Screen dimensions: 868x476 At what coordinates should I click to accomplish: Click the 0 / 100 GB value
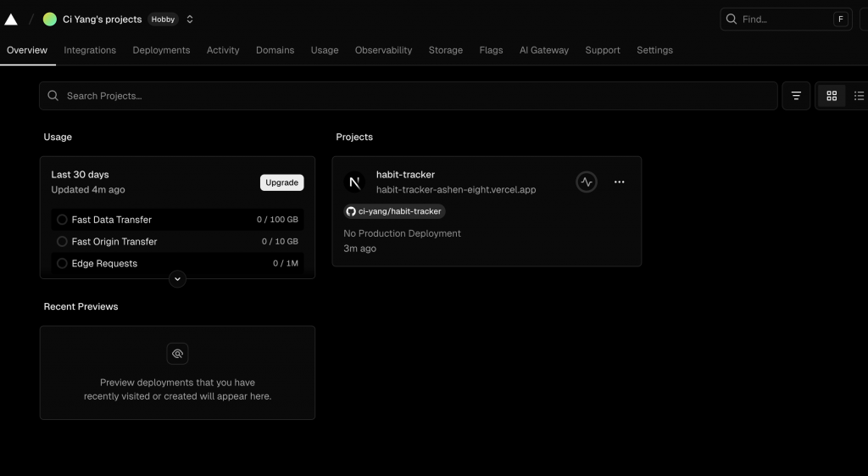pyautogui.click(x=277, y=220)
